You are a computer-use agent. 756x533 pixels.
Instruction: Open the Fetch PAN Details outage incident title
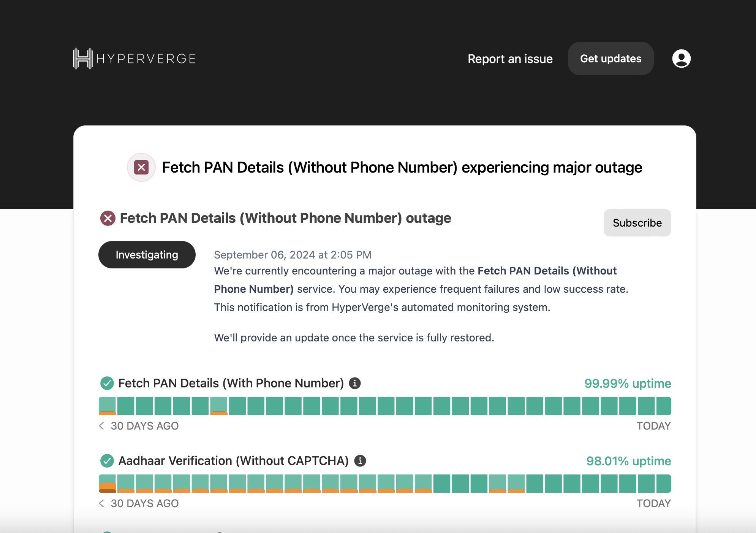285,218
